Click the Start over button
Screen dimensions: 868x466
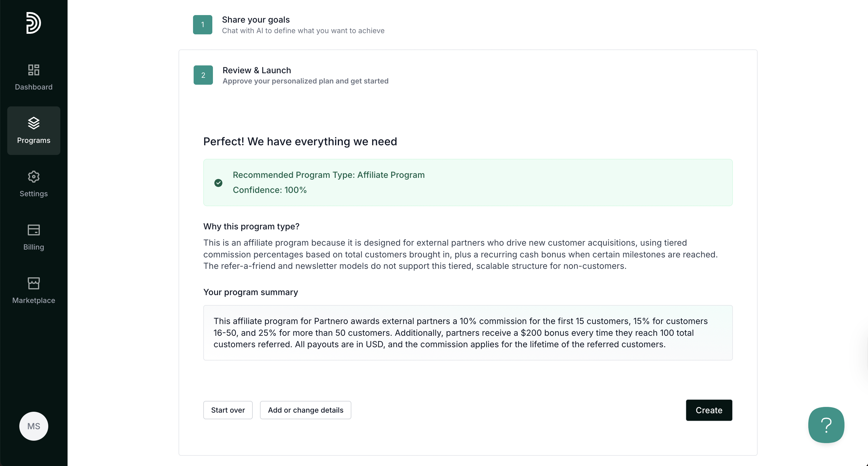228,410
